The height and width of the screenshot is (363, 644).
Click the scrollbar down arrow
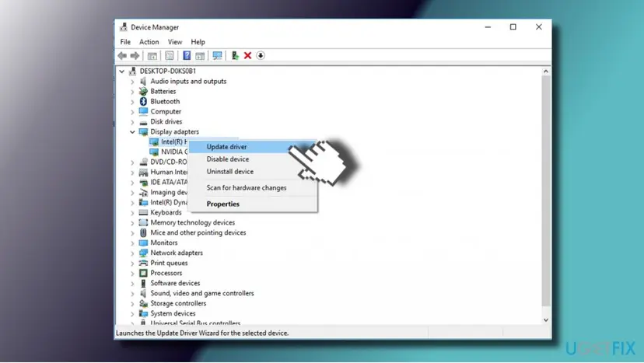pyautogui.click(x=546, y=320)
